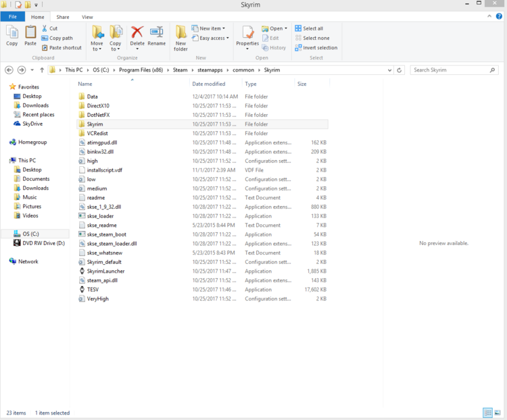Collapse the ribbon with chevron arrow
The image size is (507, 420).
click(489, 16)
